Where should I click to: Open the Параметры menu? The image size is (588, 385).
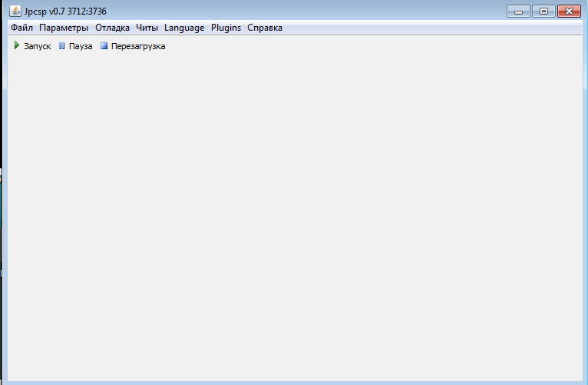point(64,28)
